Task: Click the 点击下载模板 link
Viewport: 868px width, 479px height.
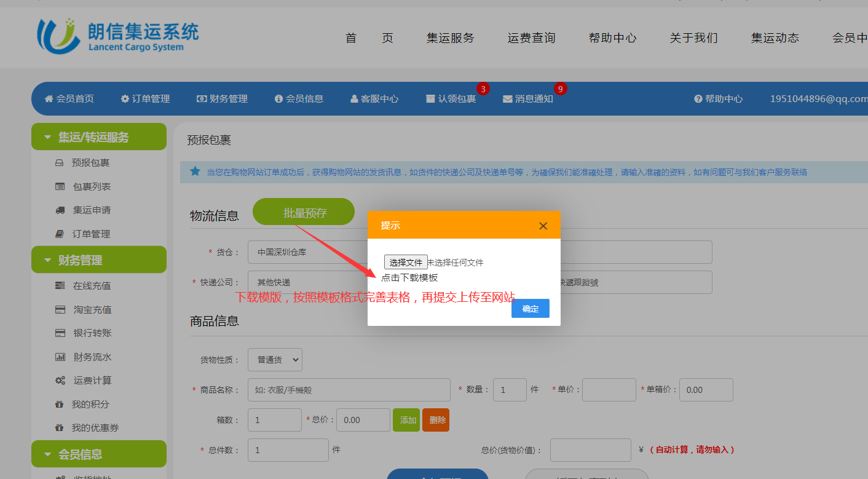Action: point(409,278)
